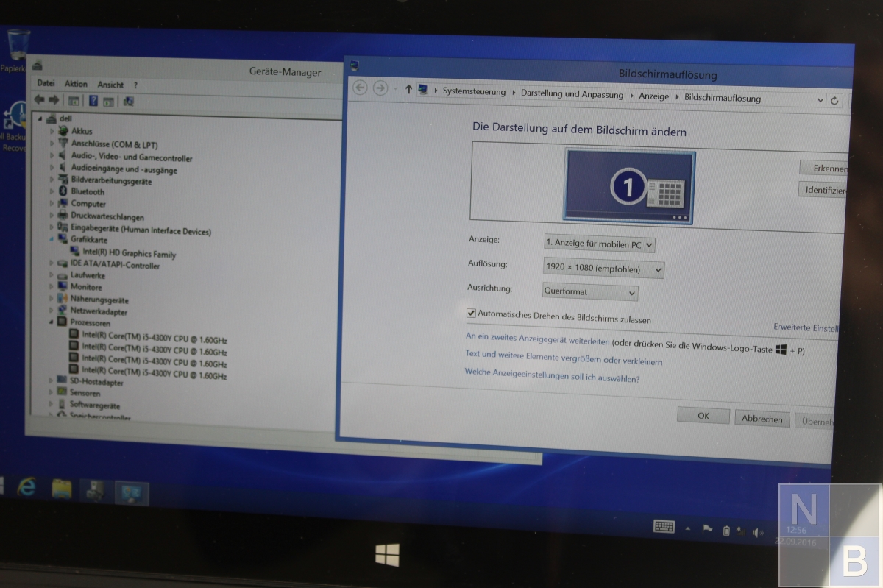Open Internet Explorer from the taskbar
The image size is (883, 588).
(x=26, y=486)
